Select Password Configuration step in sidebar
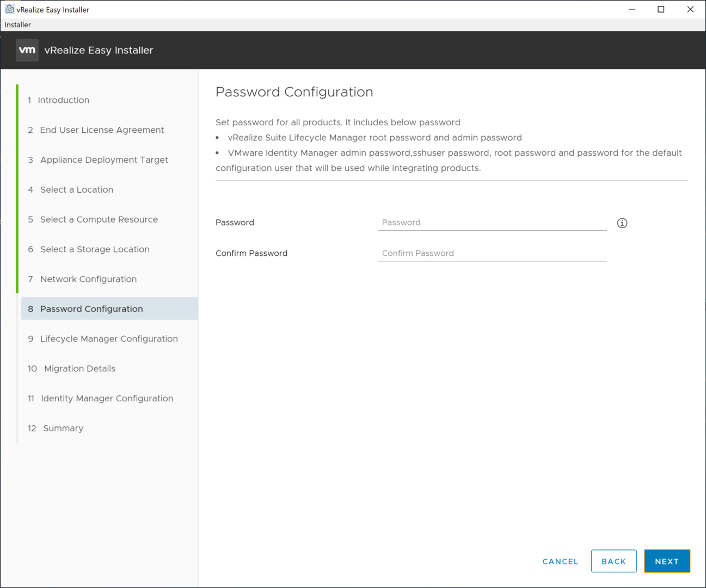Image resolution: width=706 pixels, height=588 pixels. click(91, 309)
